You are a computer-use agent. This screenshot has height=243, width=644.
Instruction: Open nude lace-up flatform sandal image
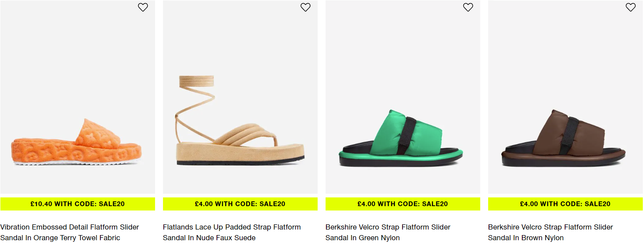(x=240, y=97)
